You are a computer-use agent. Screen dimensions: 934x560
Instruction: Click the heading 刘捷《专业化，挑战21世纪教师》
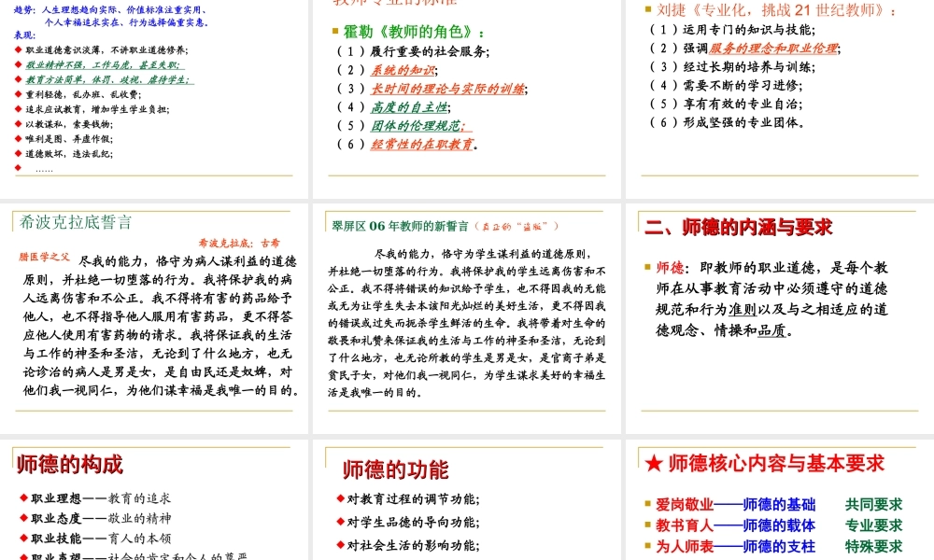tap(775, 10)
